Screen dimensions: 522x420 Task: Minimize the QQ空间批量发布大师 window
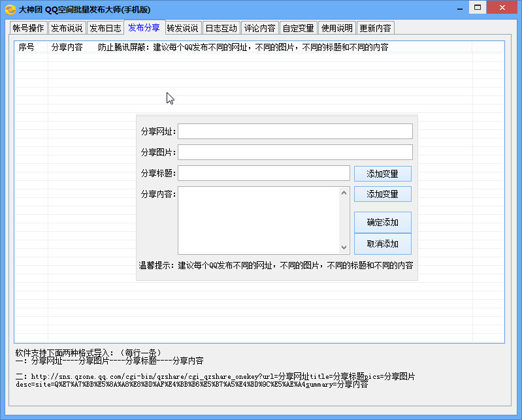[x=460, y=8]
